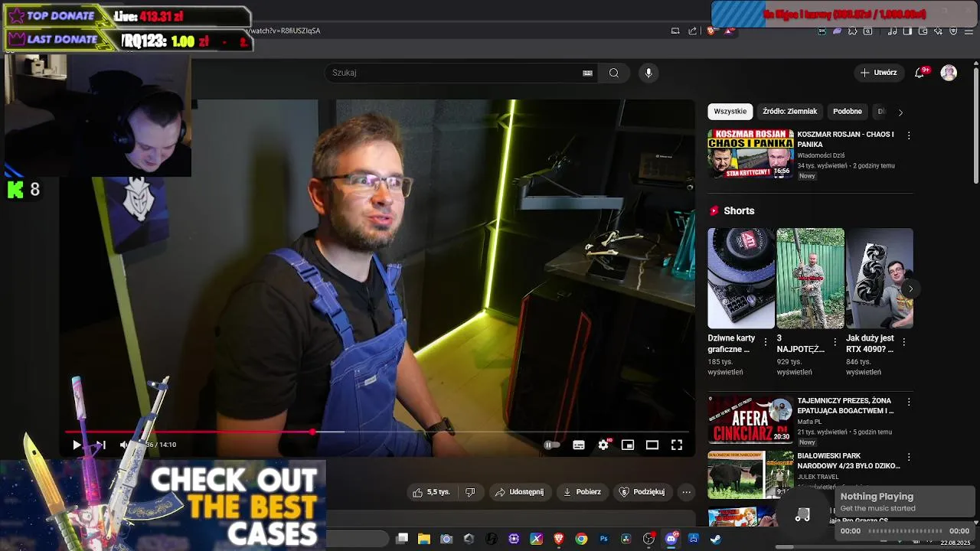This screenshot has width=980, height=551.
Task: Open the 3 NAJPOTĘŻ... short
Action: pos(810,279)
